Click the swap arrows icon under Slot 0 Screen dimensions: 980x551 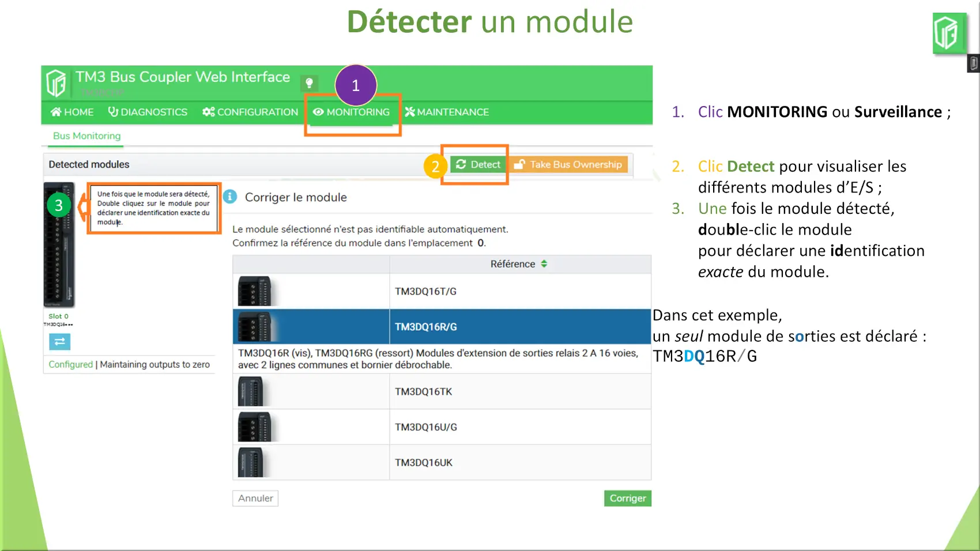(x=59, y=342)
